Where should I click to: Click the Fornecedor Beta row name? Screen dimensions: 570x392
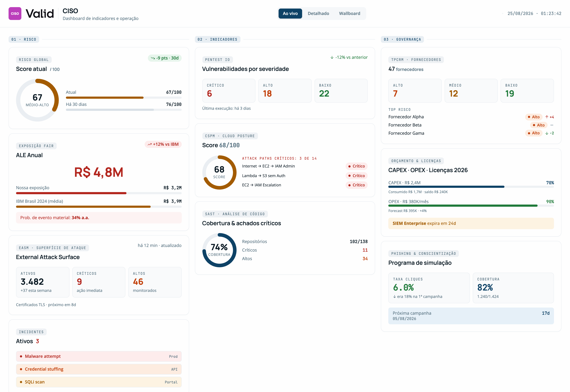pos(405,125)
